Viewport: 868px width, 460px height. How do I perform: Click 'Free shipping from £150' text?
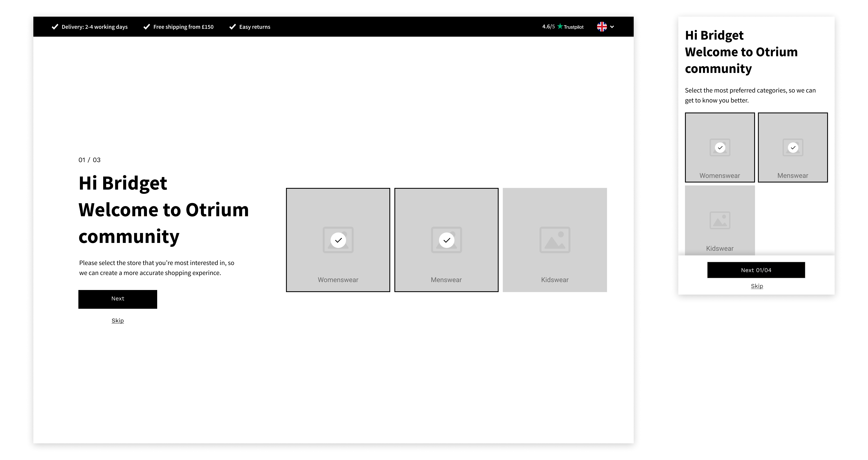[x=183, y=27]
